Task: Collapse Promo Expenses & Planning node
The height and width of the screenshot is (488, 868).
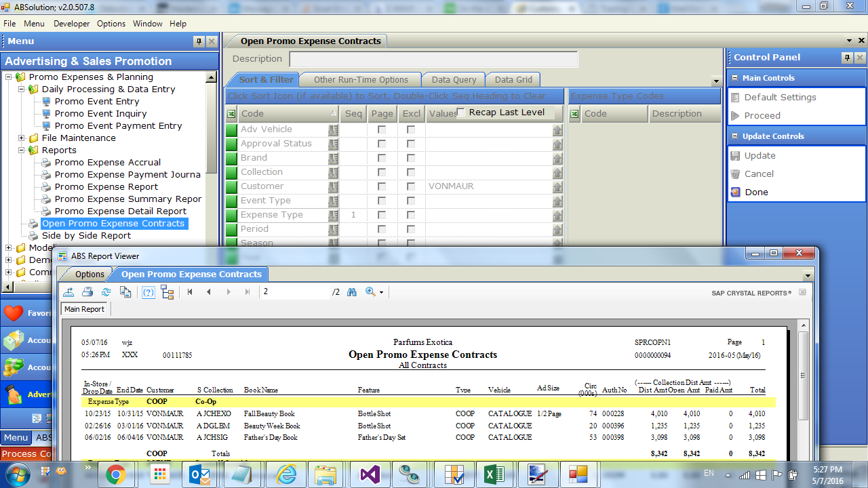Action: [x=9, y=77]
